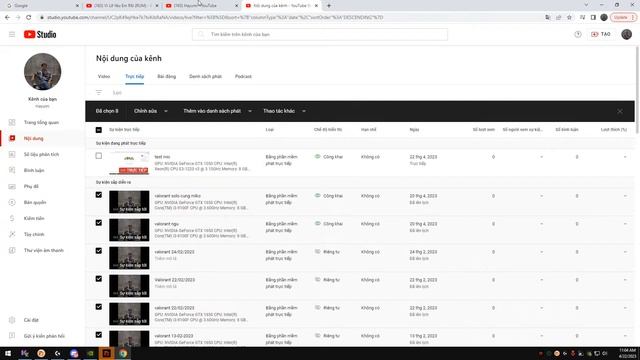
Task: Switch to the Danh sách phát tab
Action: pos(205,76)
